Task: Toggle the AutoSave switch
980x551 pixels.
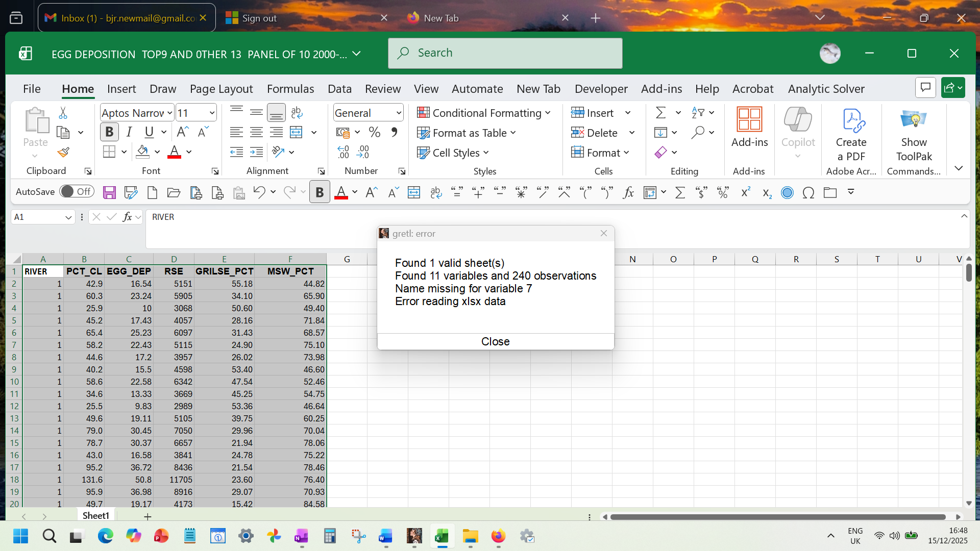Action: (77, 192)
